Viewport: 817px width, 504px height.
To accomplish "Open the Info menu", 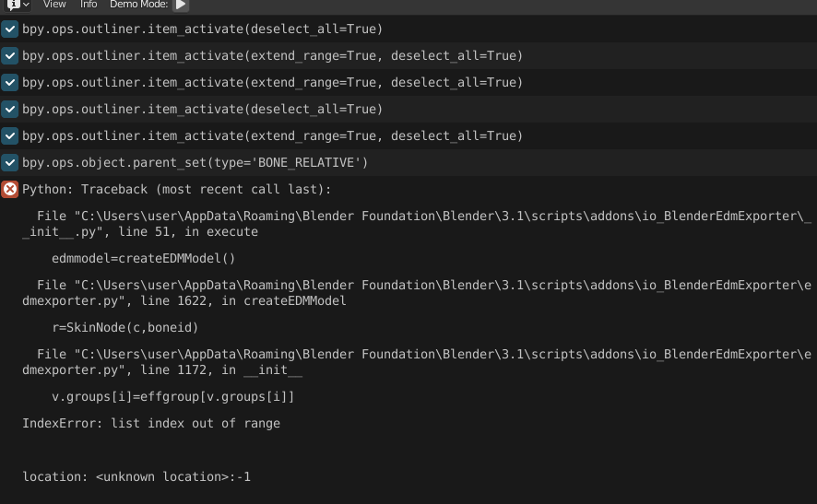I will (89, 5).
